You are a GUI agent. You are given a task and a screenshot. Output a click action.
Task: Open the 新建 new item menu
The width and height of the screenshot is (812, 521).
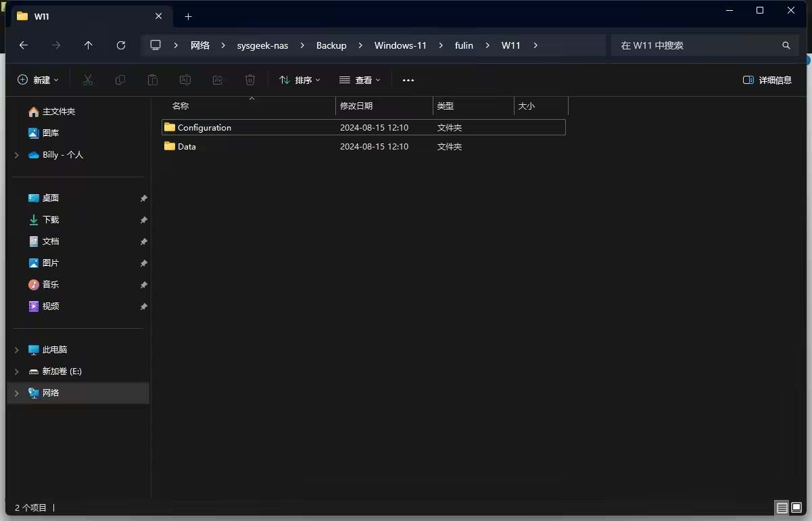pos(38,80)
